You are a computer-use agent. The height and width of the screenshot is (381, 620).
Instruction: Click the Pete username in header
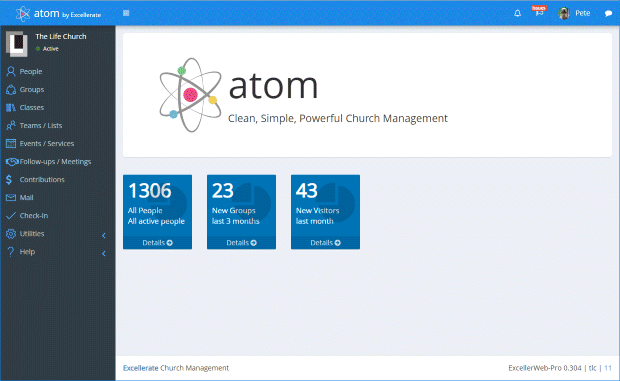point(582,13)
